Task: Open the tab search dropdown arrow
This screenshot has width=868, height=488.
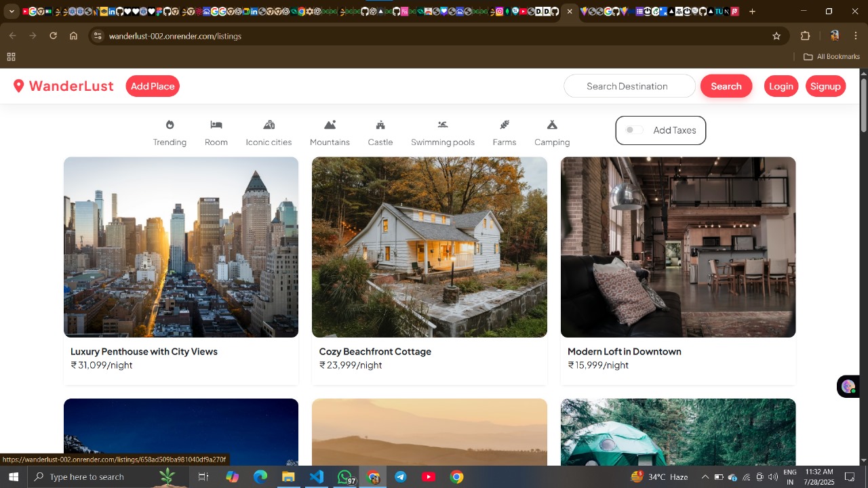Action: tap(12, 12)
